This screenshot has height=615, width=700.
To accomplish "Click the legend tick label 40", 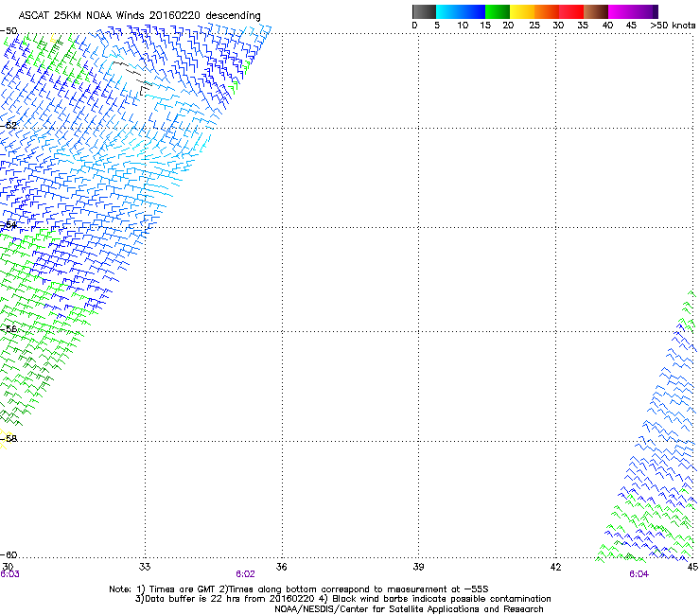I will click(607, 26).
